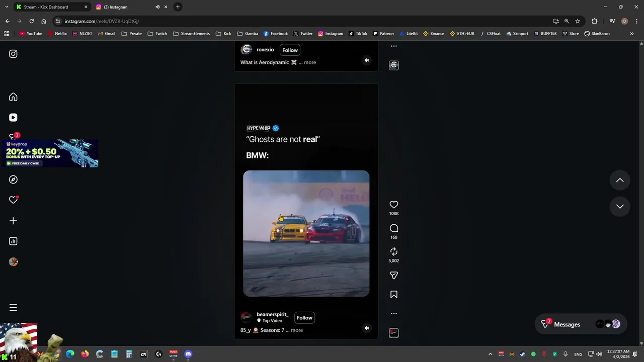Open the CSFloat bookmark
Image resolution: width=644 pixels, height=362 pixels.
491,34
